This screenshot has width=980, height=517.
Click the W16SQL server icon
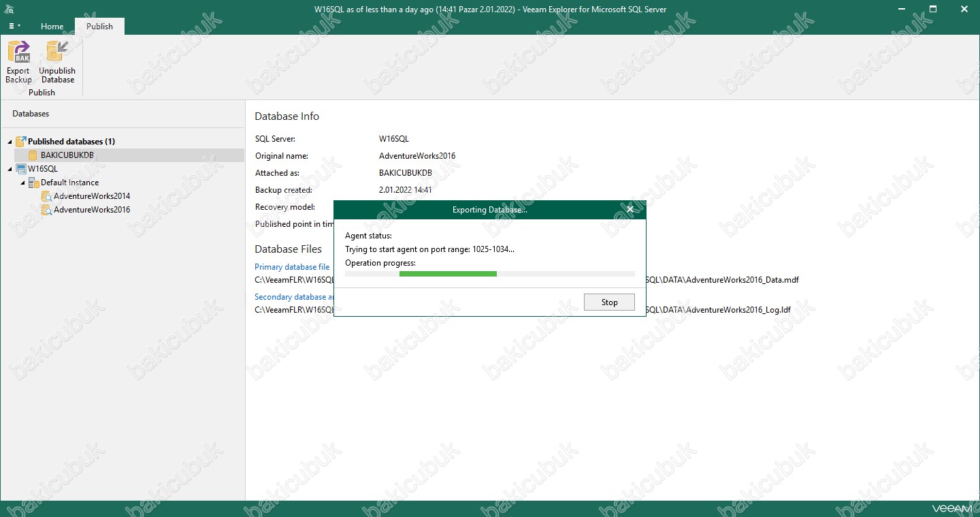(x=20, y=169)
